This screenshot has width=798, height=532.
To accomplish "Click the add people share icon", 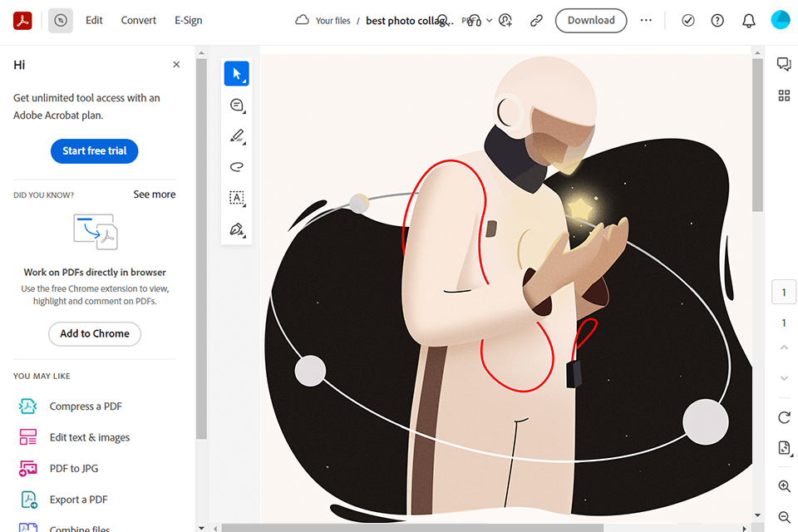I will (505, 20).
